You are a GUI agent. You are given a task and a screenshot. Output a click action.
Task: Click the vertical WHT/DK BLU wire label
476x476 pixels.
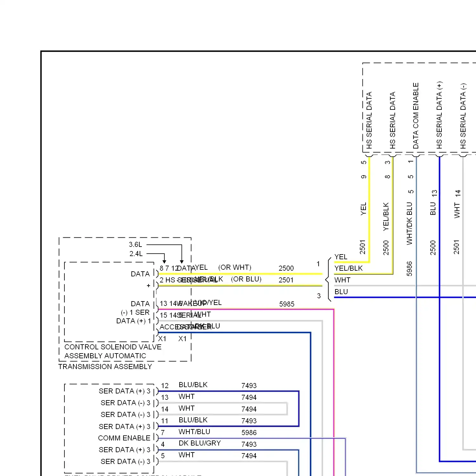[409, 224]
